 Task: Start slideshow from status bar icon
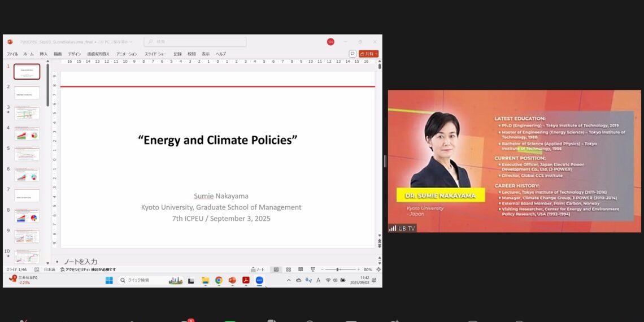coord(312,270)
